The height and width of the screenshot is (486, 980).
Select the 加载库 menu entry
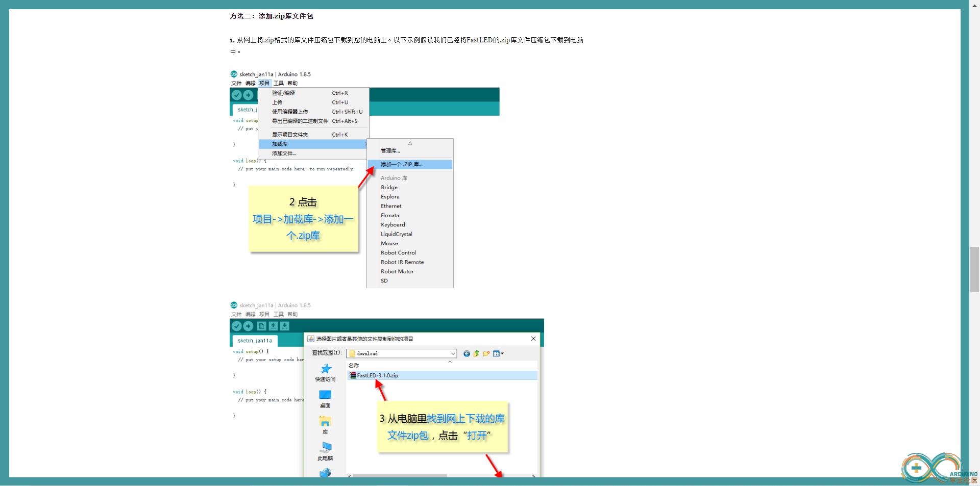tap(313, 144)
